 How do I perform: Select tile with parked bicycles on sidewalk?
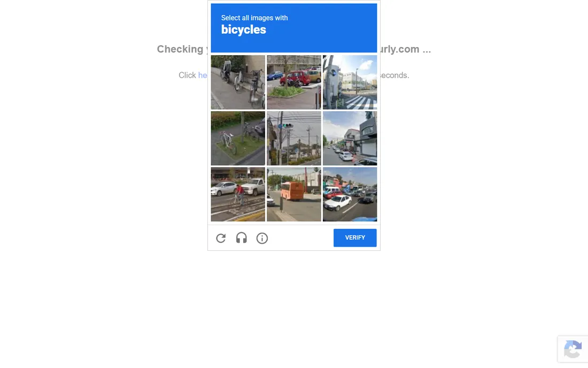coord(238,82)
